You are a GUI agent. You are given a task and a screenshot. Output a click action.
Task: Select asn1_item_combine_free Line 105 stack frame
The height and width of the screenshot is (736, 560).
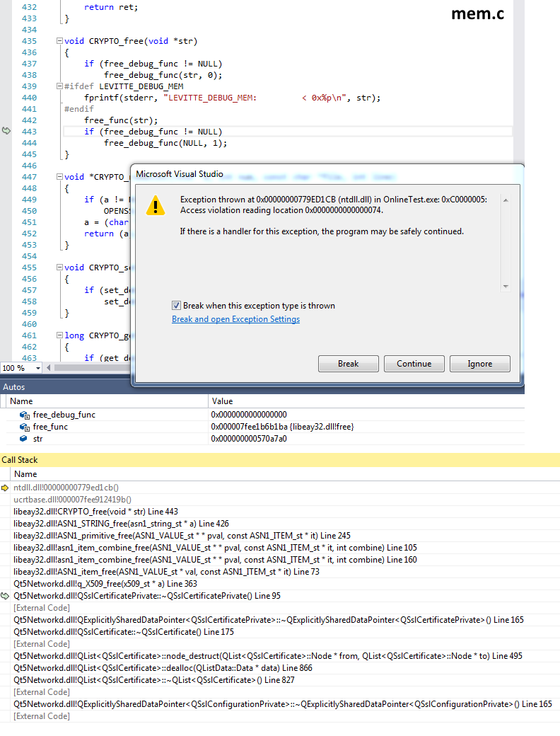(215, 548)
